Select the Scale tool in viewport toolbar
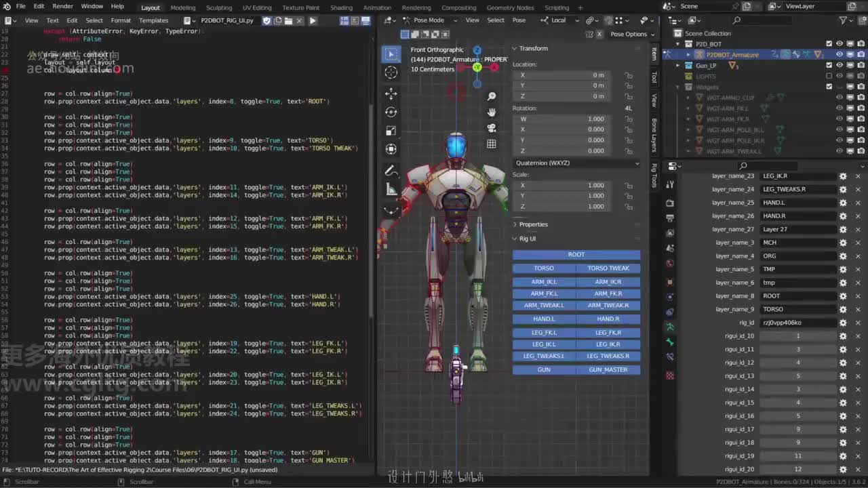Viewport: 868px width, 488px height. pyautogui.click(x=391, y=131)
